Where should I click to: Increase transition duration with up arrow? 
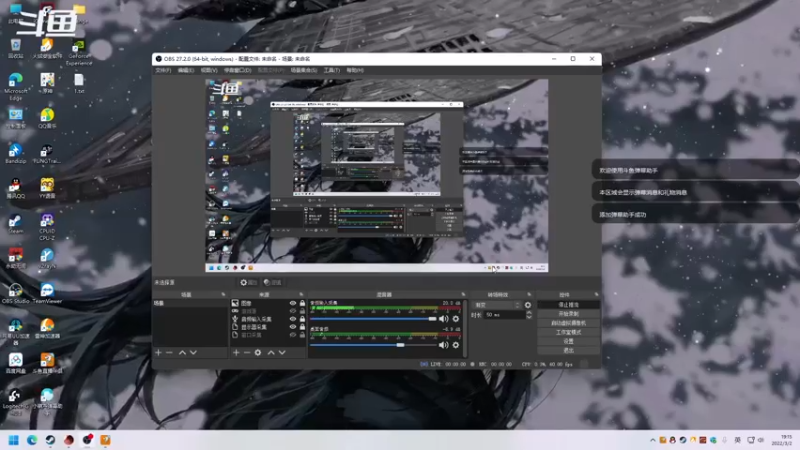tap(529, 312)
